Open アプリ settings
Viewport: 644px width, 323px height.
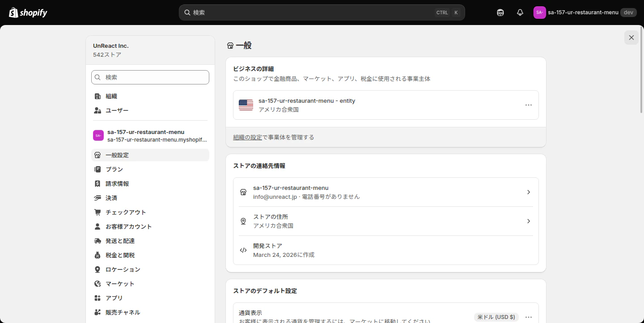pos(150,298)
